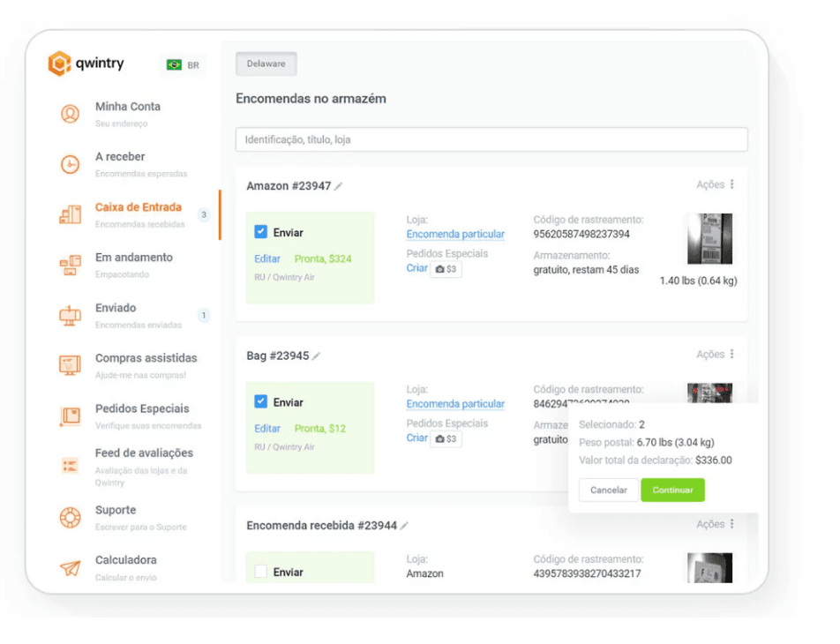Check Enviar for Encomenda recebida #23944

tap(261, 572)
